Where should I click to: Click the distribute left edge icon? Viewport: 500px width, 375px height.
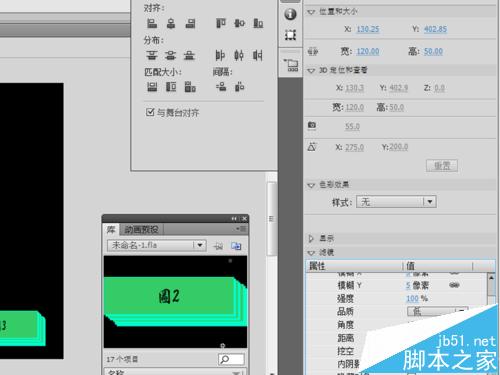pyautogui.click(x=220, y=55)
